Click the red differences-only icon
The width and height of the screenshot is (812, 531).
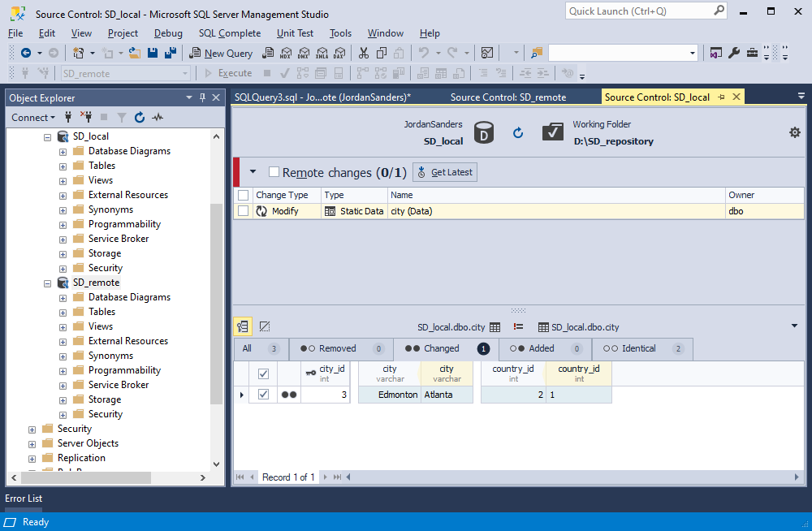518,327
